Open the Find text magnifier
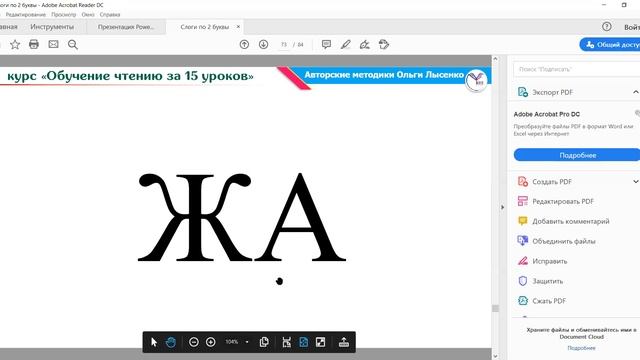 73,44
